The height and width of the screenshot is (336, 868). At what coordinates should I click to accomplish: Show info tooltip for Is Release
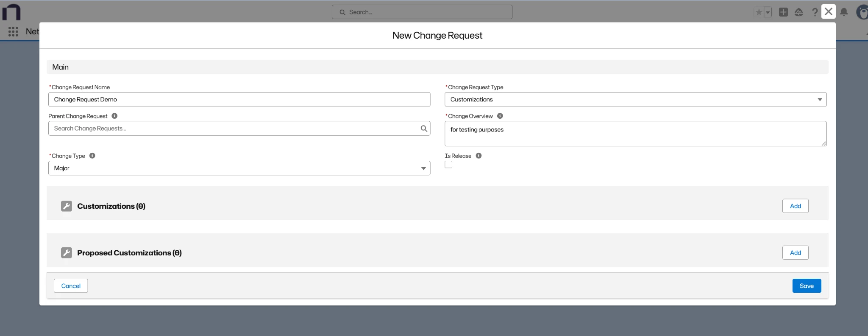click(x=479, y=156)
